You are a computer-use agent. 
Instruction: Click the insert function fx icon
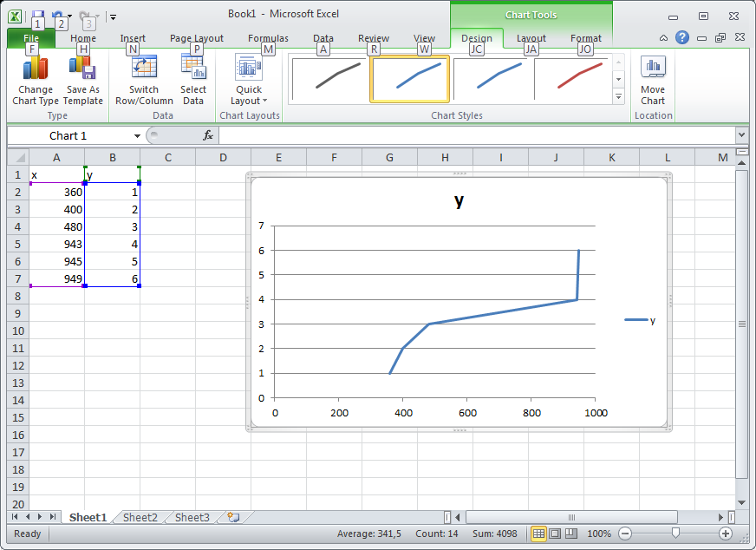(208, 135)
